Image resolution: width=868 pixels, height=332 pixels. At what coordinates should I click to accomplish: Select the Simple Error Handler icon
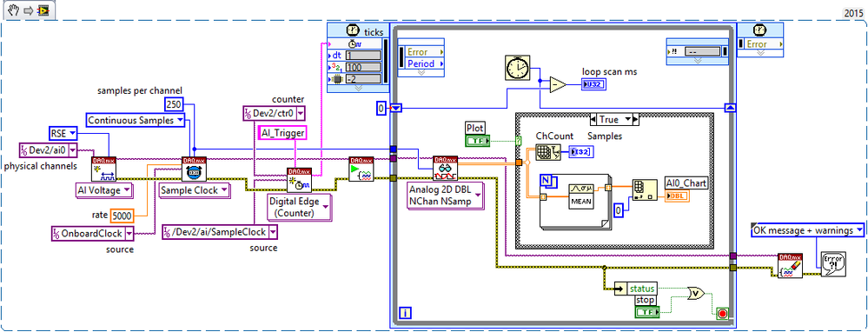click(832, 264)
